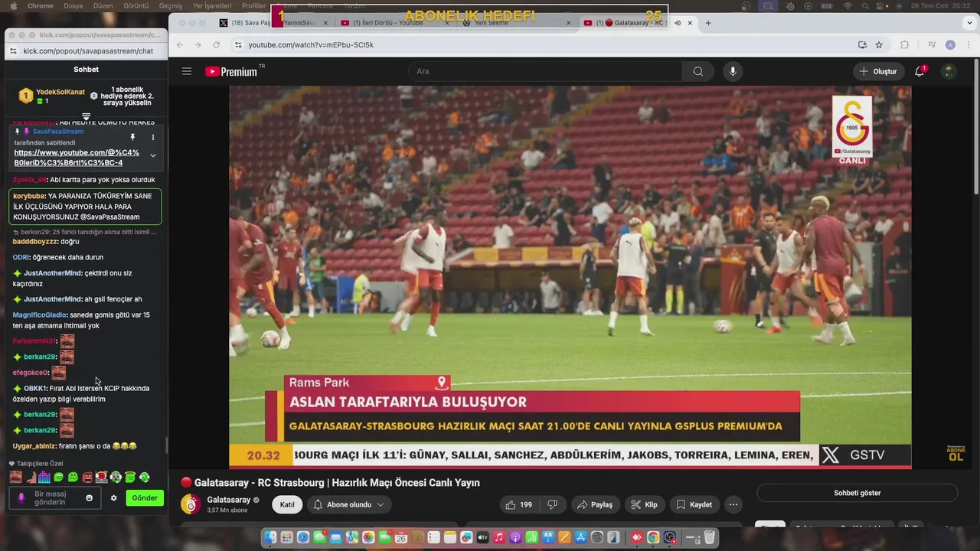Click the Klip button
The height and width of the screenshot is (551, 980).
644,504
